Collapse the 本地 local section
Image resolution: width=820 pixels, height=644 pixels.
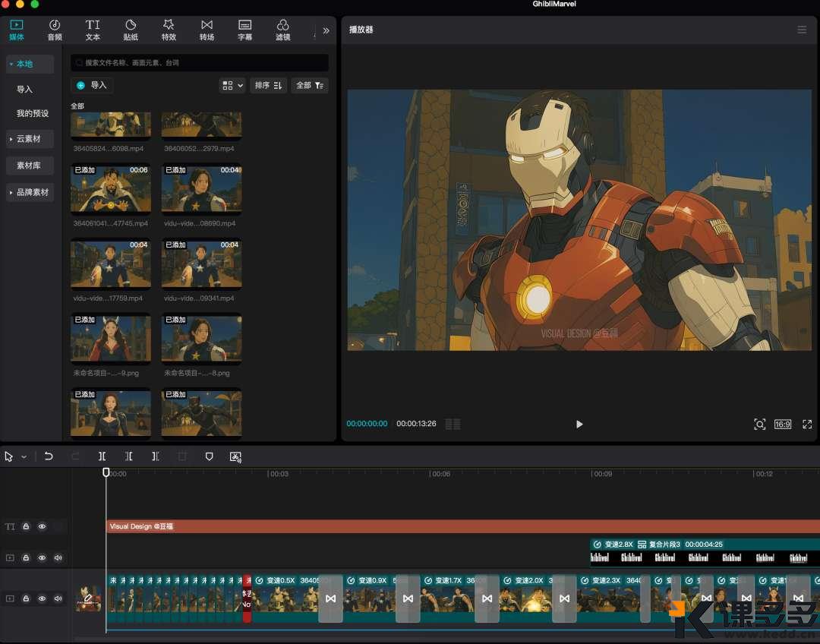[x=30, y=64]
